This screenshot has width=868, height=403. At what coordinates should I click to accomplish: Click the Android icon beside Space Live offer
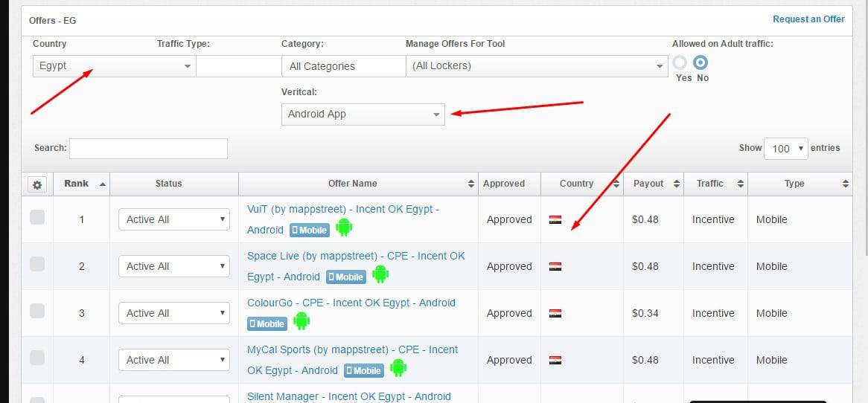[x=380, y=275]
